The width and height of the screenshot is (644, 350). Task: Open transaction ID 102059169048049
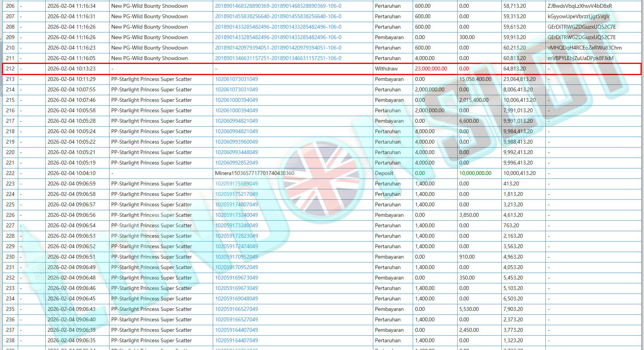[x=236, y=299]
